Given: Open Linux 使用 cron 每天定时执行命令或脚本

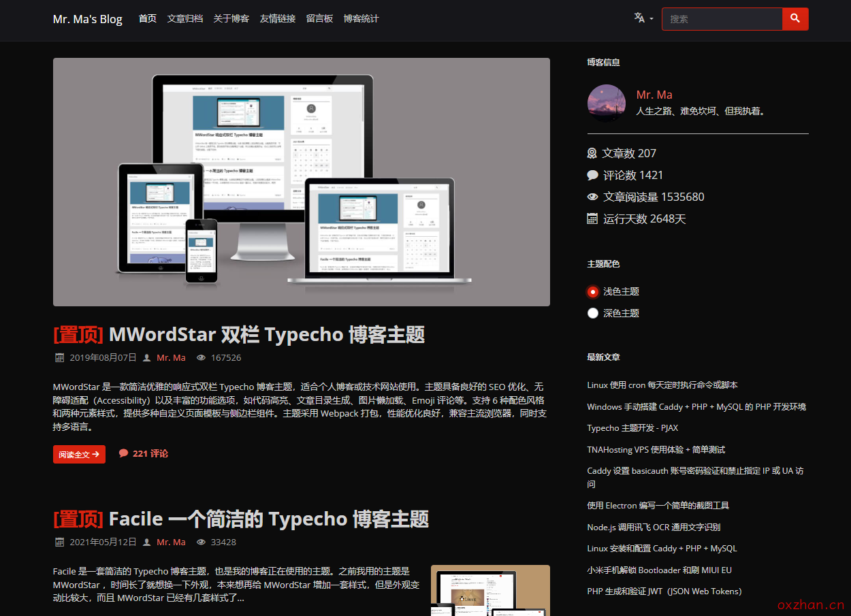Looking at the screenshot, I should coord(662,385).
